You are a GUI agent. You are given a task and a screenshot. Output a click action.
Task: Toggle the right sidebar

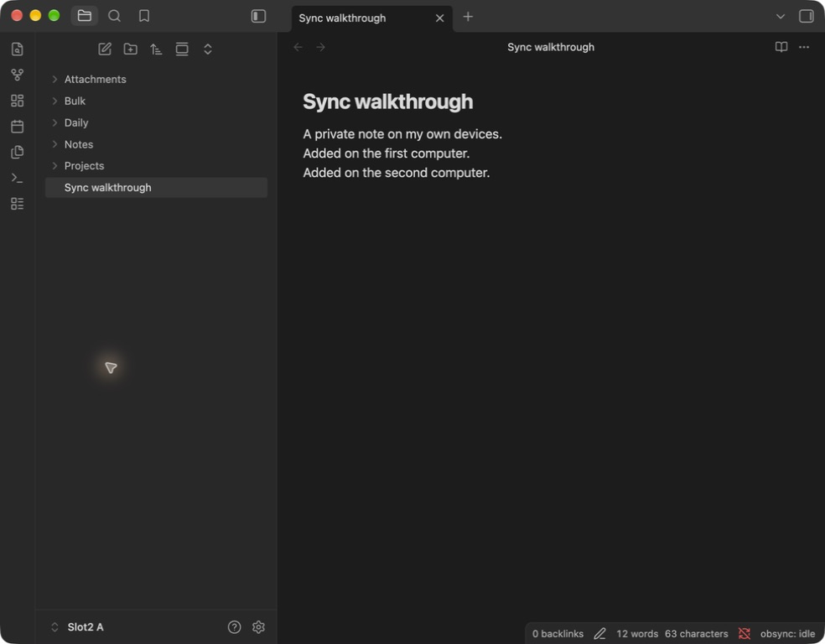806,16
